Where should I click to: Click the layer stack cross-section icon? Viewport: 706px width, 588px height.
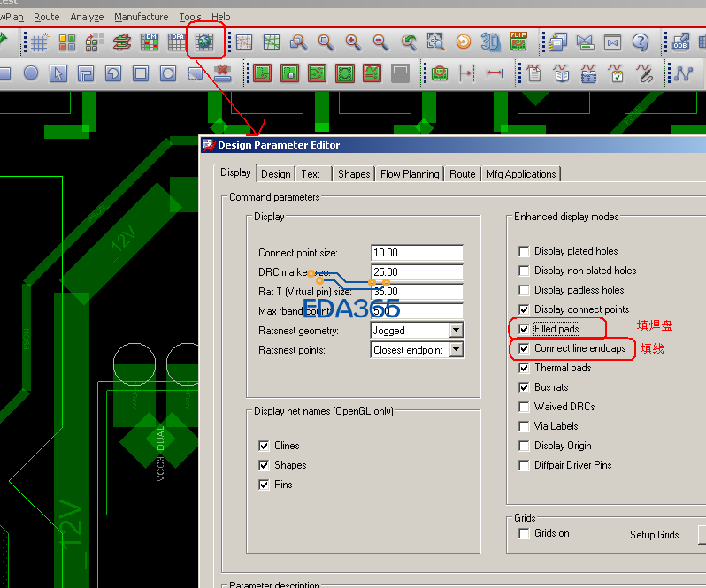click(122, 42)
